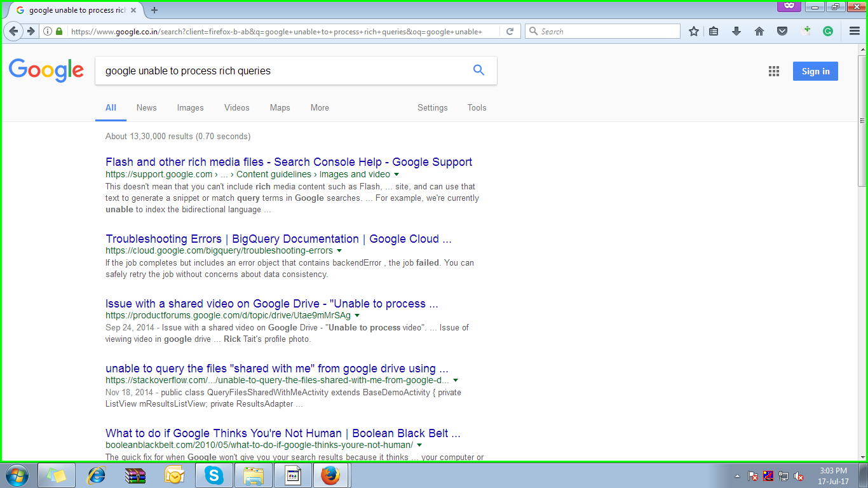
Task: Open Windows Explorer folder taskbar icon
Action: (x=254, y=475)
